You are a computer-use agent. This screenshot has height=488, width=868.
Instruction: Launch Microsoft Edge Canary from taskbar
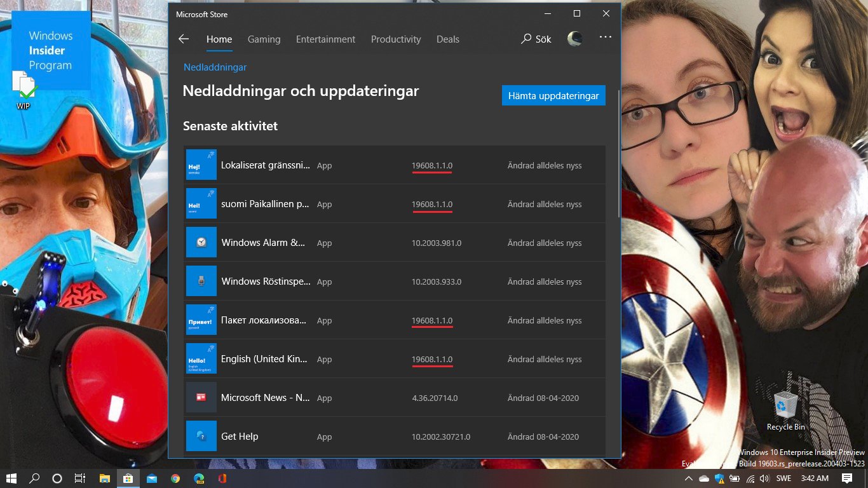pyautogui.click(x=199, y=478)
